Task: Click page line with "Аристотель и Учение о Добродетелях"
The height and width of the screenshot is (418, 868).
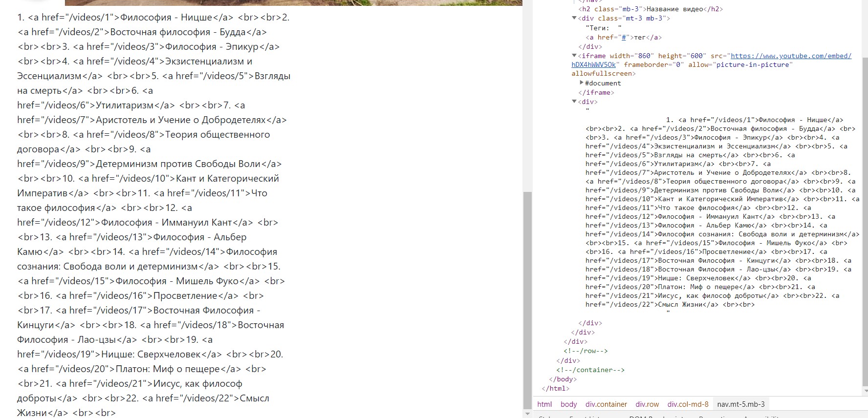Action: (152, 120)
